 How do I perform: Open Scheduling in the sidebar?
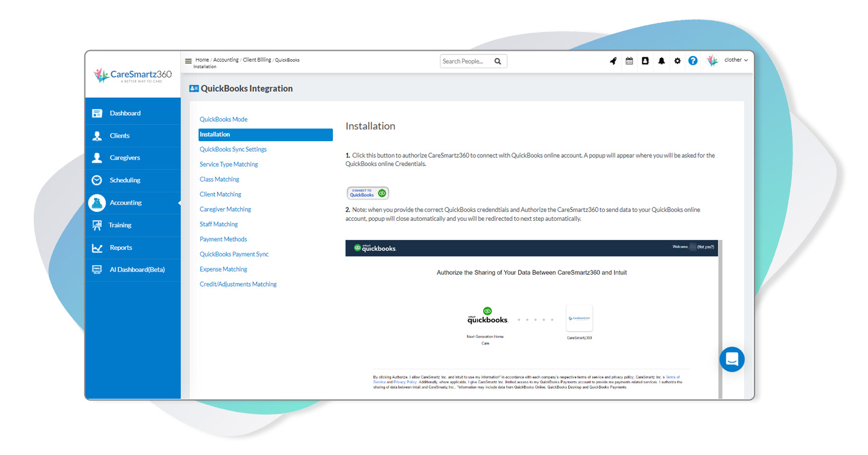pyautogui.click(x=125, y=180)
